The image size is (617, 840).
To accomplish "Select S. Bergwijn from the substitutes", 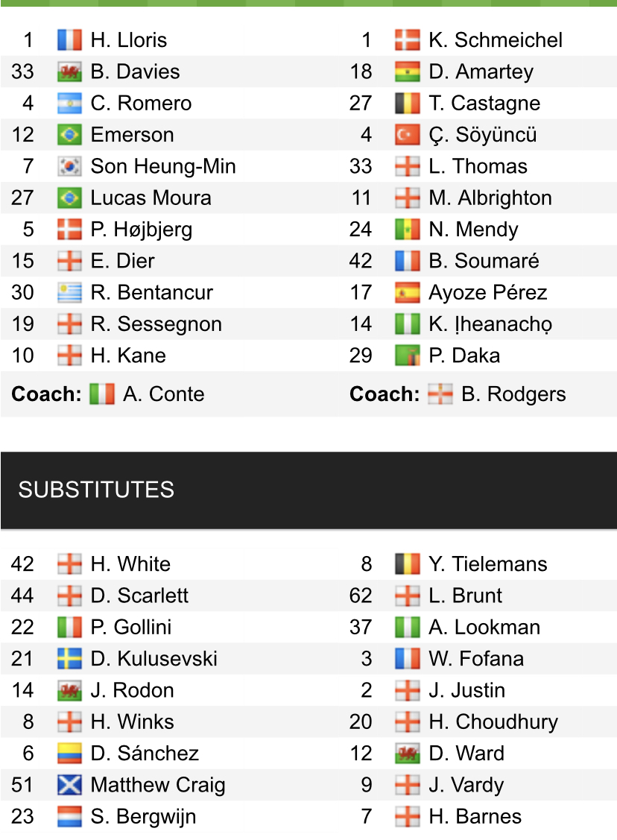I will 143,816.
